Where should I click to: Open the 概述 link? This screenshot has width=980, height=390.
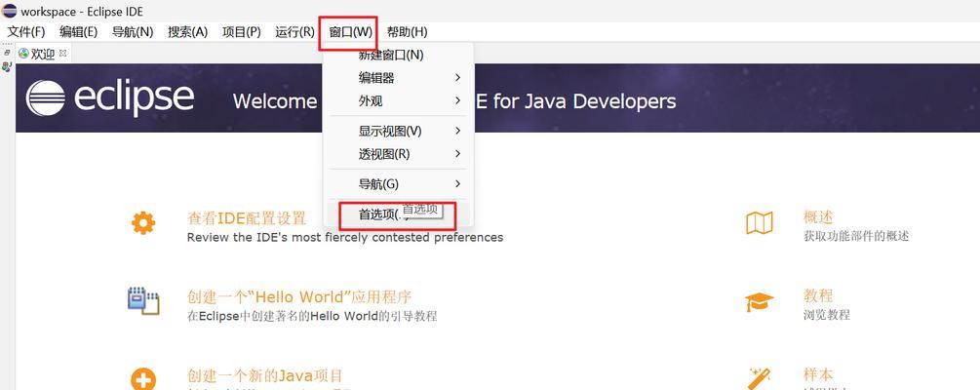(x=818, y=216)
